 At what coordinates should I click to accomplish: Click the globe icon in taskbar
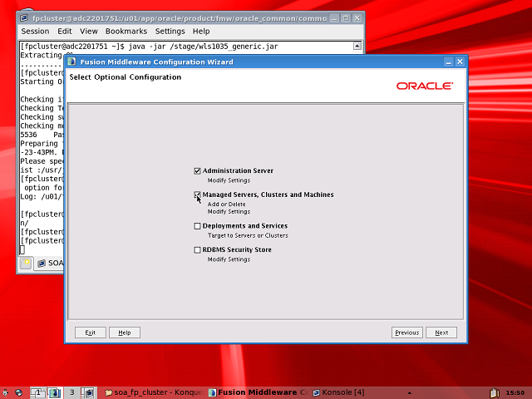pyautogui.click(x=18, y=392)
